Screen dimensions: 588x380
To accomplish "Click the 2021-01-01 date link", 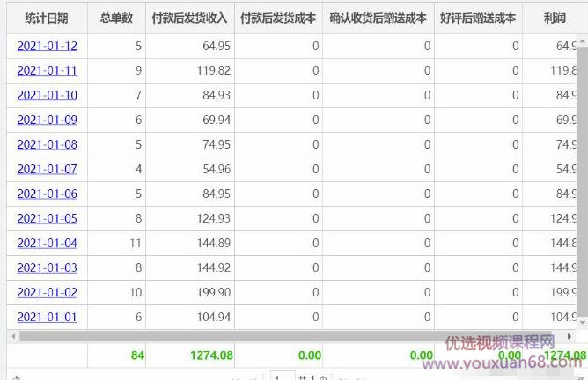I will pyautogui.click(x=47, y=317).
